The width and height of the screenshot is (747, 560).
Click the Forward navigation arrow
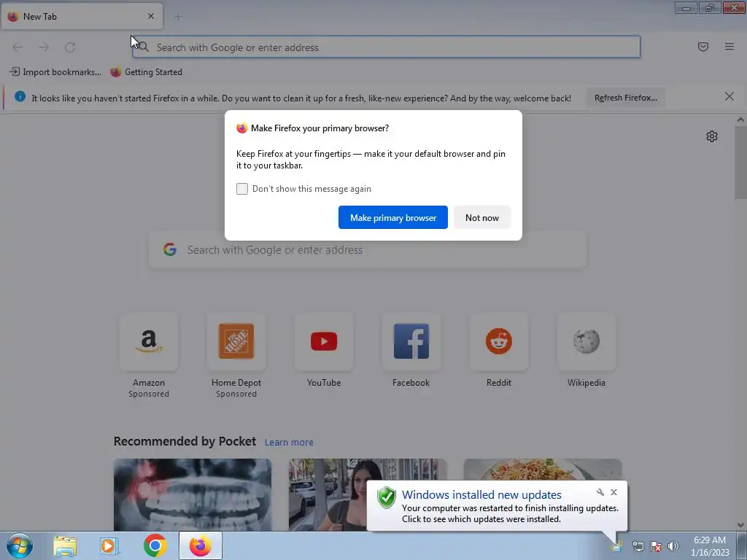44,47
